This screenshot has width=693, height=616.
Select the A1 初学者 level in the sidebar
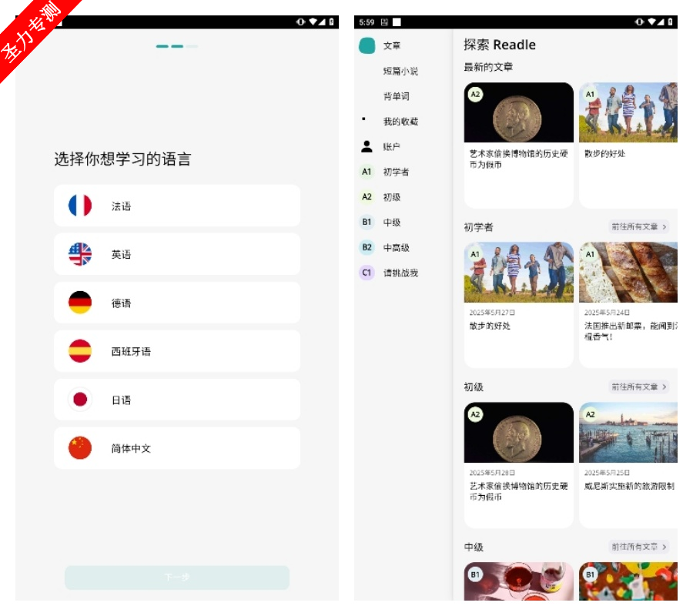(x=384, y=172)
